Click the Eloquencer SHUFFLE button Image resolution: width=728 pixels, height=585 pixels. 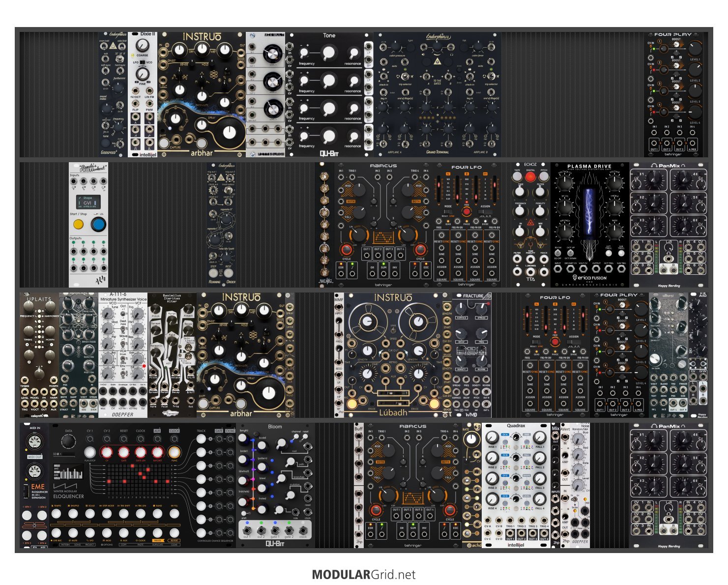[x=73, y=514]
